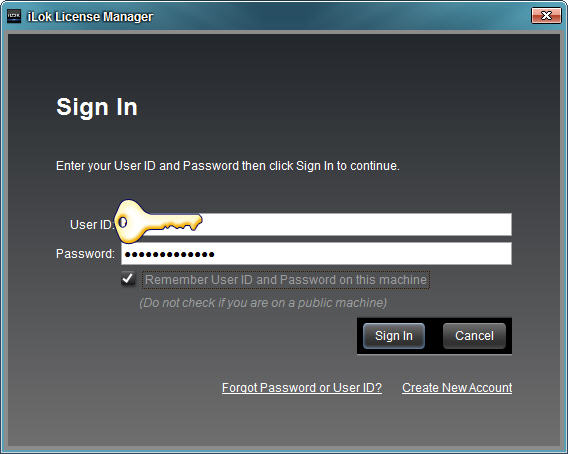Click the masked dots in the Password field
The height and width of the screenshot is (454, 568).
170,254
